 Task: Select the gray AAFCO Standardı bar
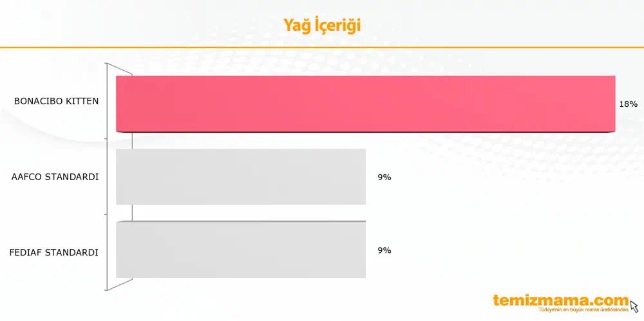pyautogui.click(x=241, y=176)
